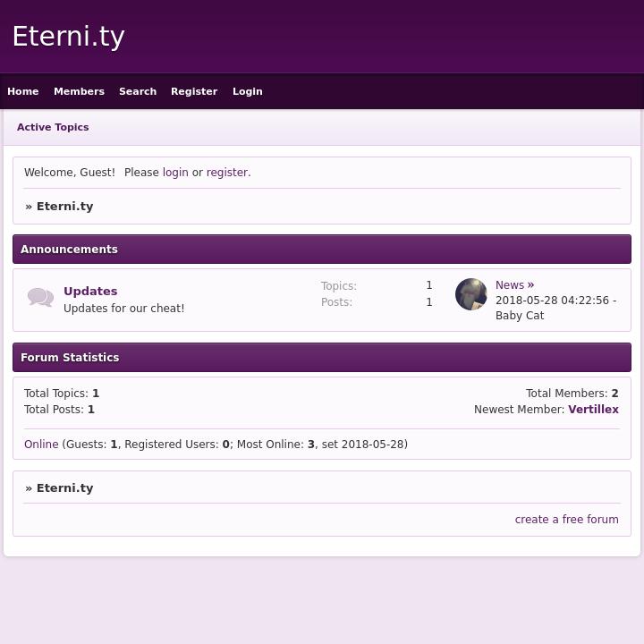The width and height of the screenshot is (644, 644).
Task: Open the Updates board link
Action: pos(90,291)
